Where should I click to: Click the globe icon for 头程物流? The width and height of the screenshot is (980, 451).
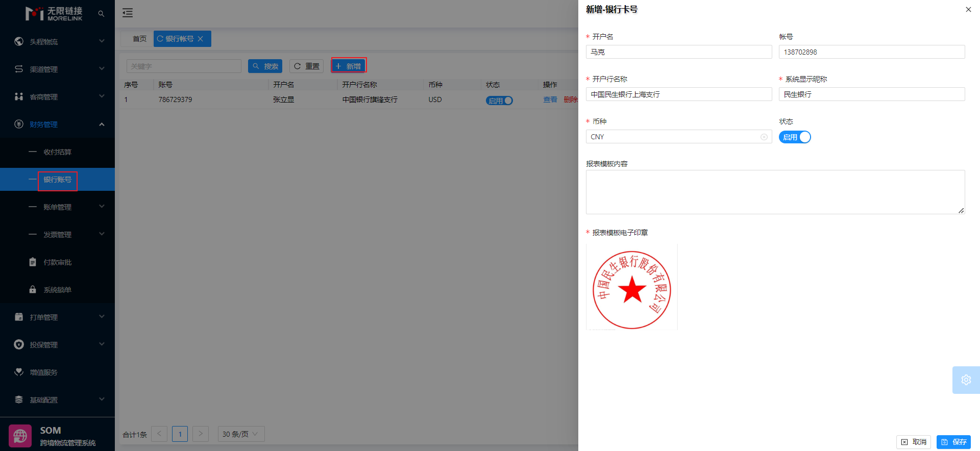(19, 41)
